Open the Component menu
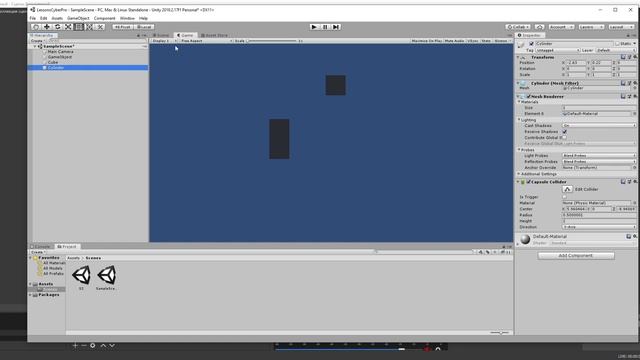The image size is (640, 360). pyautogui.click(x=104, y=18)
